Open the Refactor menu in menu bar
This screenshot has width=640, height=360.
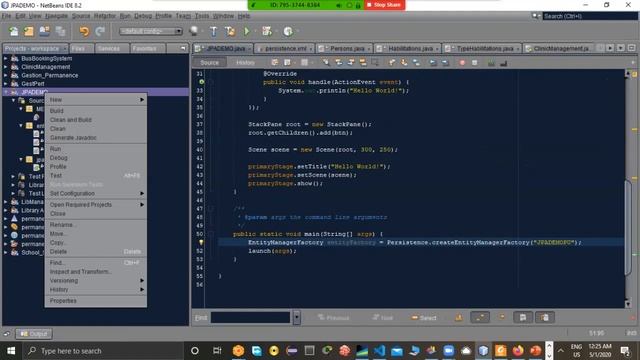coord(104,16)
